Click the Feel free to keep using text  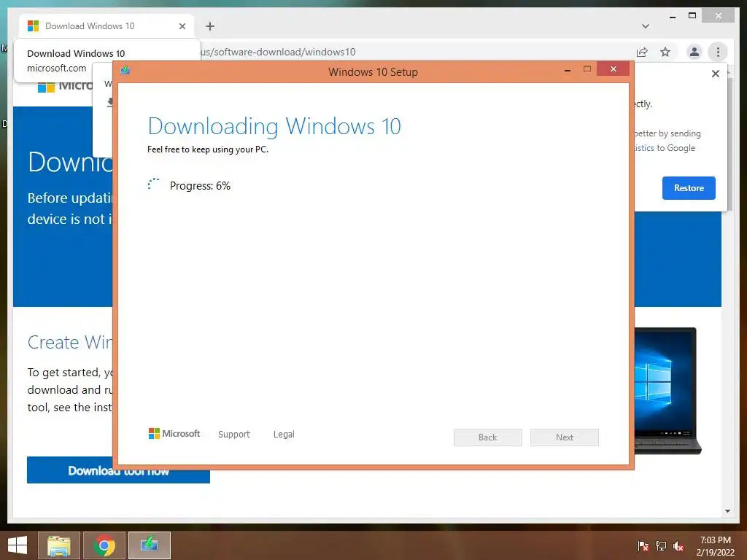[208, 149]
